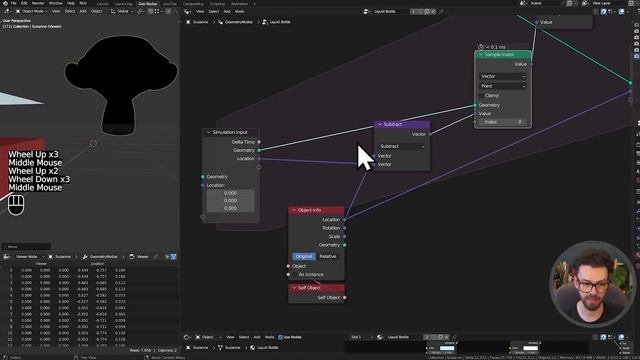Click the Scene selector icon in top bar
Screen dimensions: 640x360
point(524,3)
